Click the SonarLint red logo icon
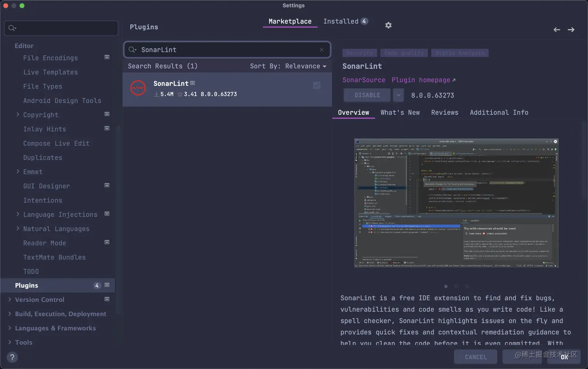The width and height of the screenshot is (588, 369). click(x=138, y=88)
